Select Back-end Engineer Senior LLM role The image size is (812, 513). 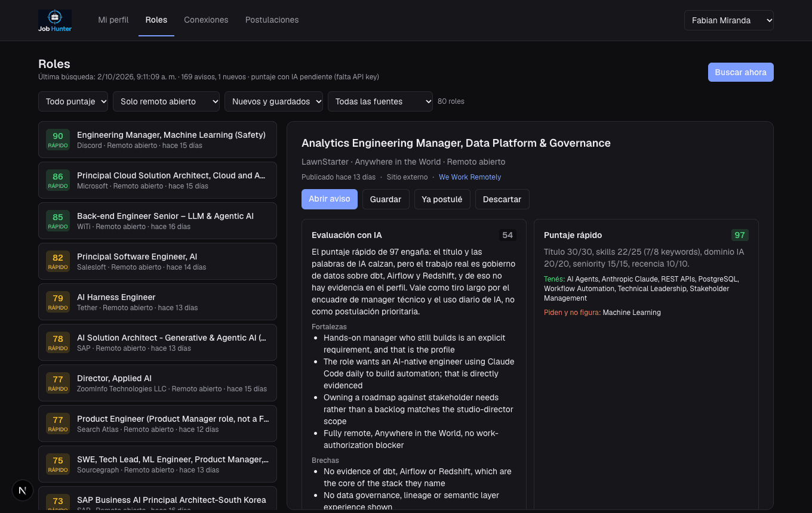pos(158,221)
